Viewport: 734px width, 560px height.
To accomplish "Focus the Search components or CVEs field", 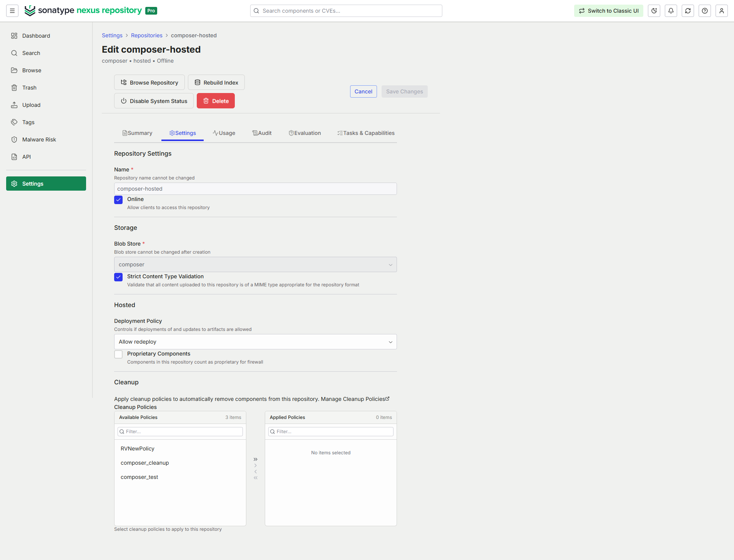I will coord(346,11).
